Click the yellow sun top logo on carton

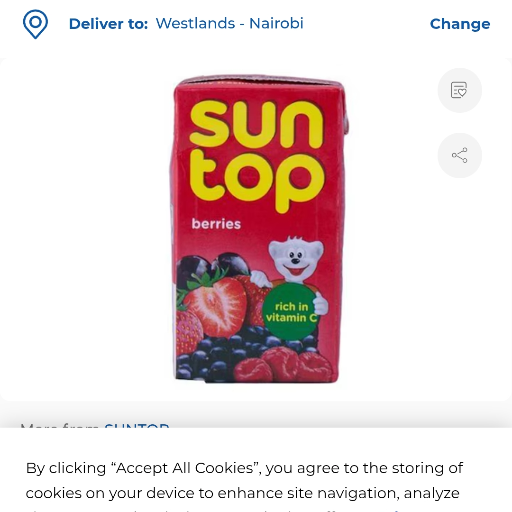coord(257,156)
